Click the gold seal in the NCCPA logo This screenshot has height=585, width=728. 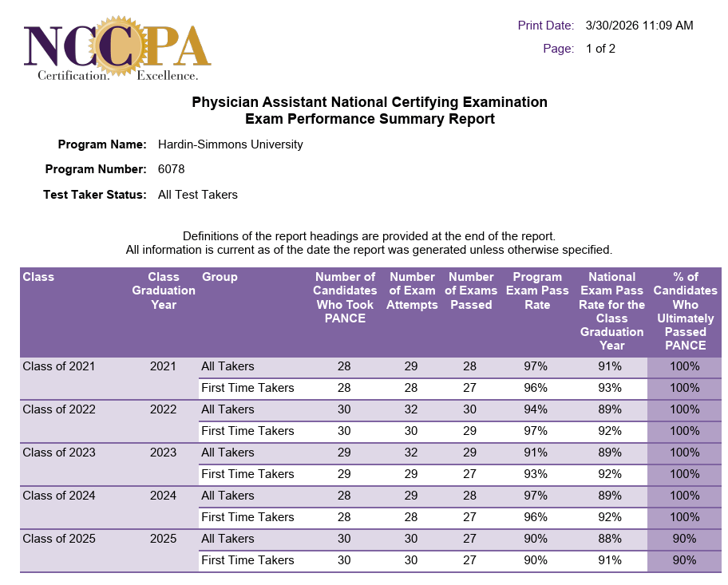coord(118,45)
